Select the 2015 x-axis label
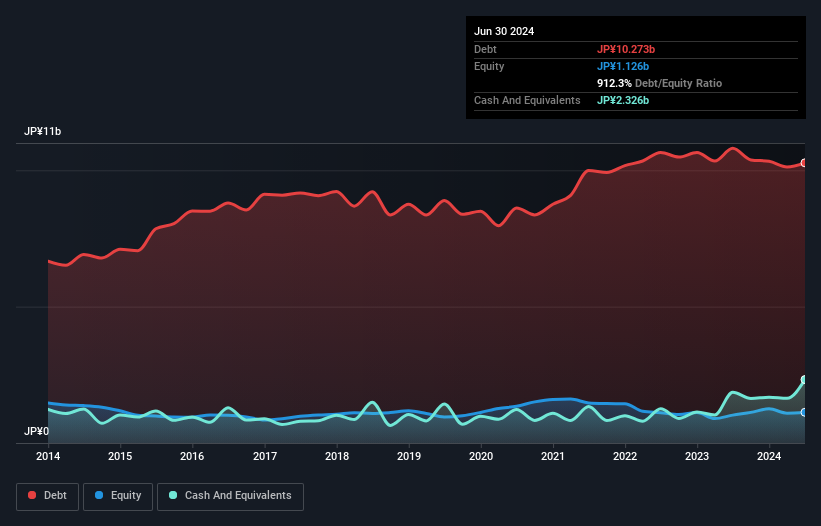This screenshot has width=821, height=526. [120, 456]
